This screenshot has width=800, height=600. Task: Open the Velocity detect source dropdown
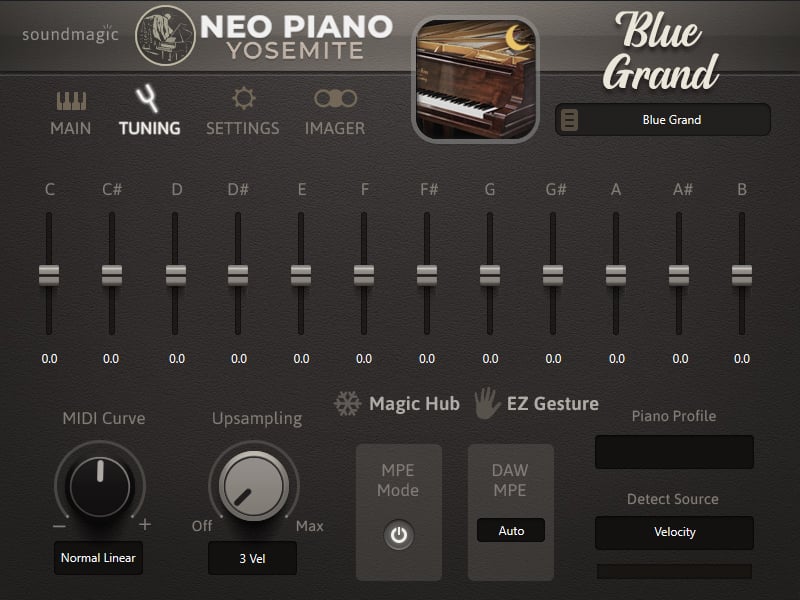click(674, 532)
